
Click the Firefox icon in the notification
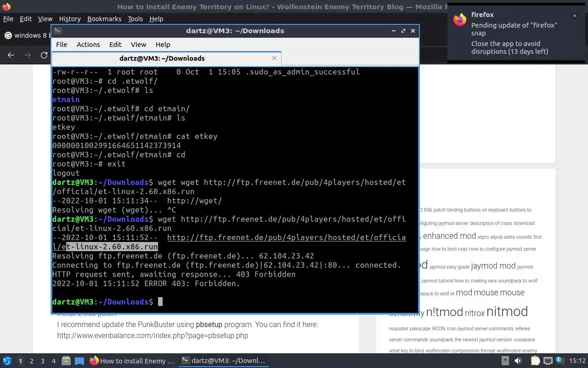[x=460, y=20]
